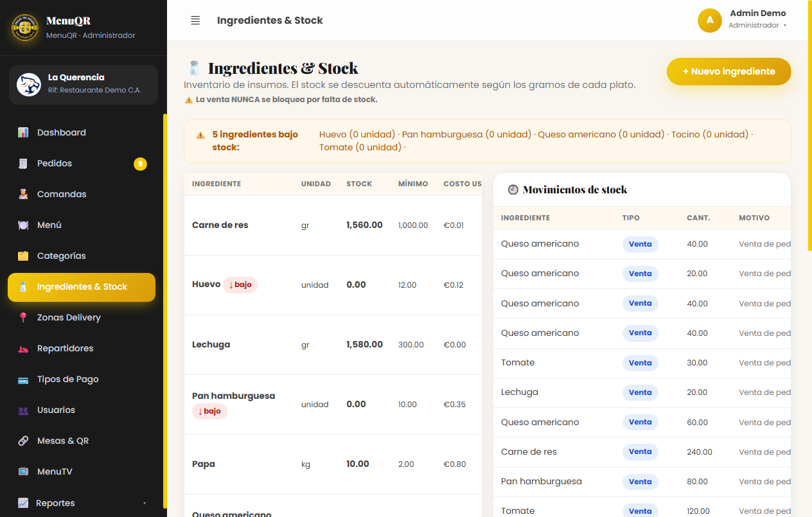Click the Movimientos de stock clock icon
This screenshot has width=812, height=517.
coord(513,189)
